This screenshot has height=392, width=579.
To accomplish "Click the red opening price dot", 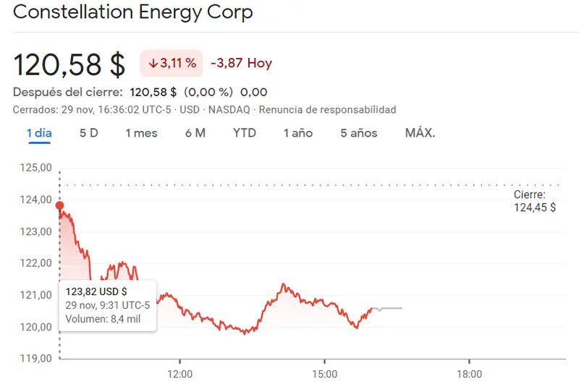I will 59,206.
